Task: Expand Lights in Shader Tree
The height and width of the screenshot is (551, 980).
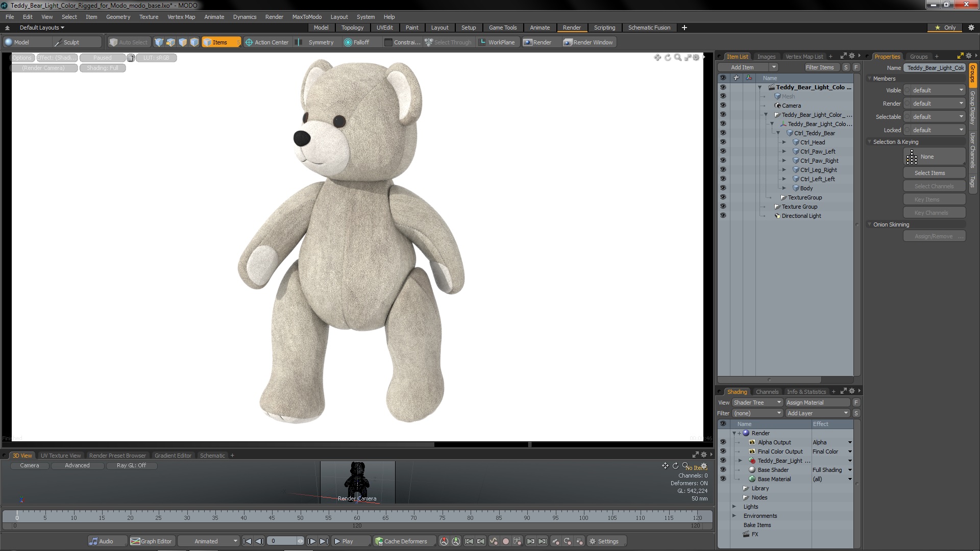Action: [734, 507]
